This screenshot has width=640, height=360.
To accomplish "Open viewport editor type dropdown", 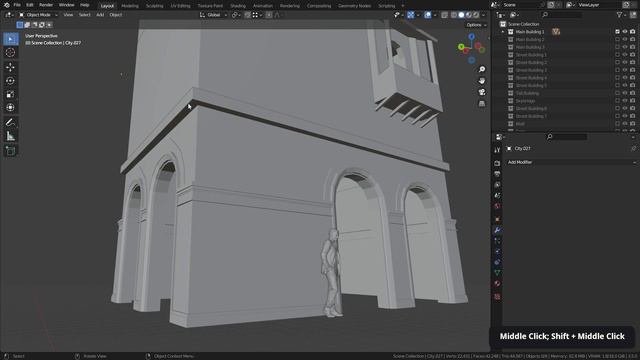I will click(9, 15).
